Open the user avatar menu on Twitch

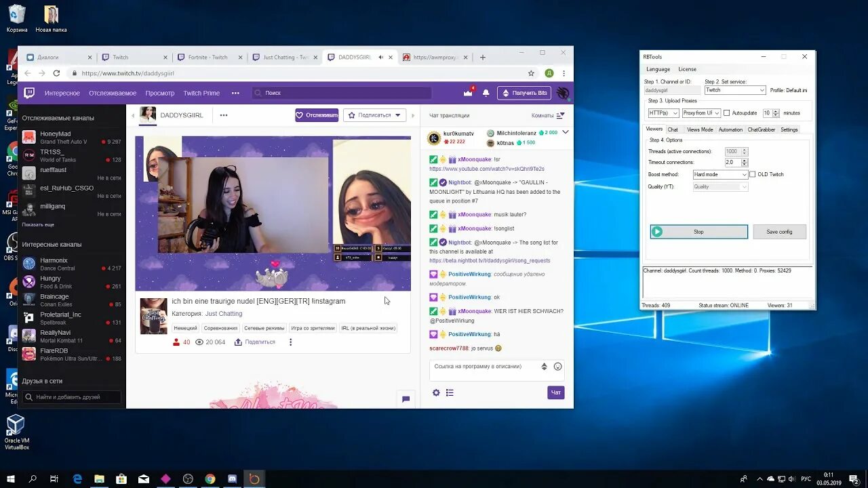point(563,93)
